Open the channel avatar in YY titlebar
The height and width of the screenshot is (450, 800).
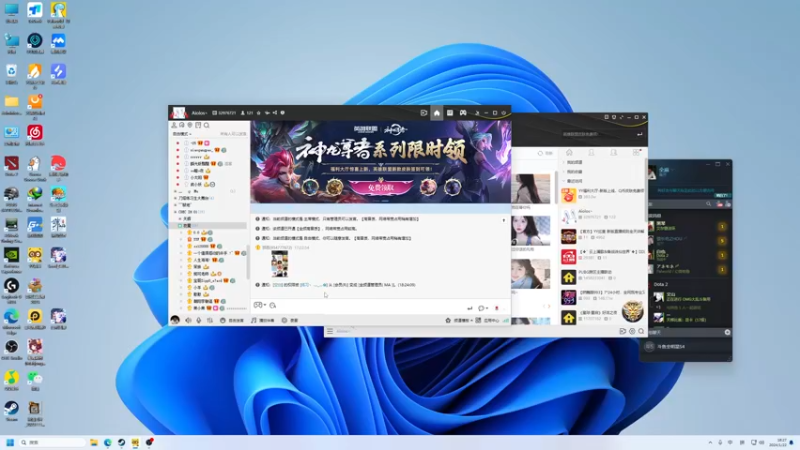point(178,113)
